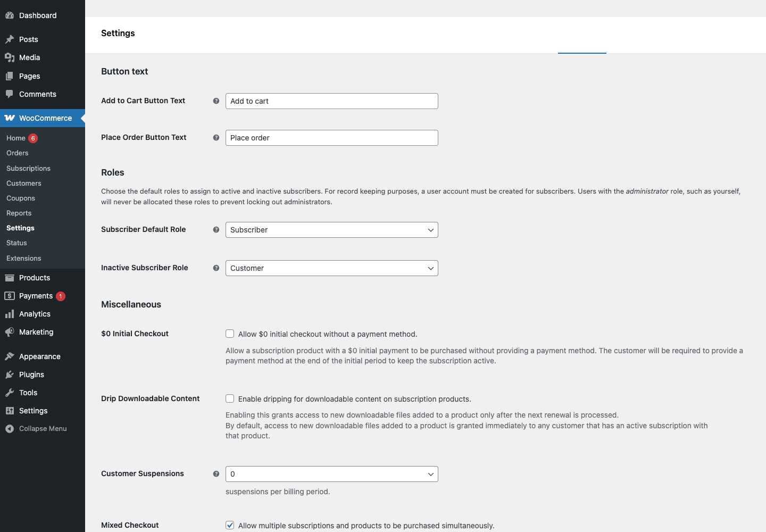This screenshot has width=766, height=532.
Task: Open the Analytics menu link
Action: pyautogui.click(x=35, y=314)
